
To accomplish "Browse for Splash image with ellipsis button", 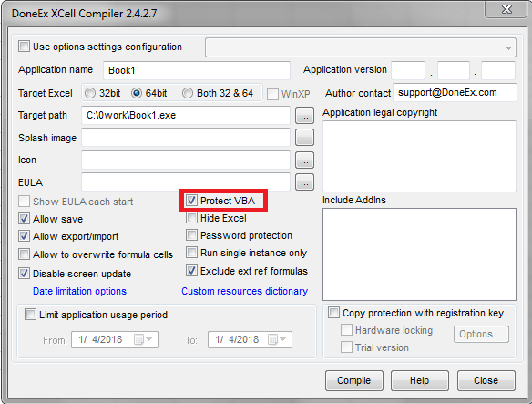I will click(304, 138).
